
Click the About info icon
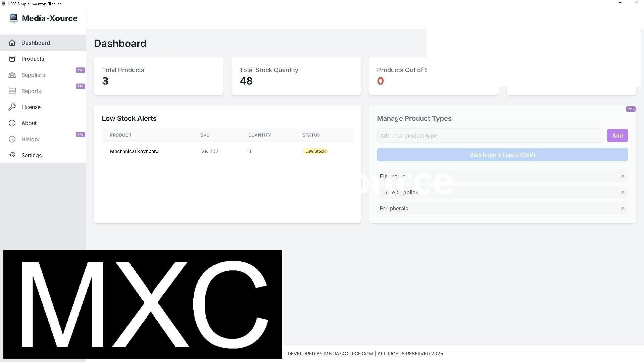pyautogui.click(x=12, y=123)
